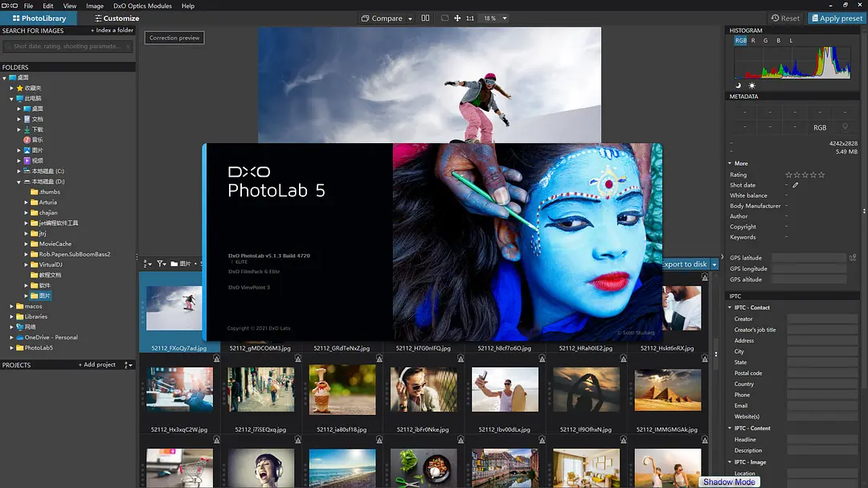Edit shot date with pencil icon
This screenshot has height=488, width=868.
tap(796, 185)
